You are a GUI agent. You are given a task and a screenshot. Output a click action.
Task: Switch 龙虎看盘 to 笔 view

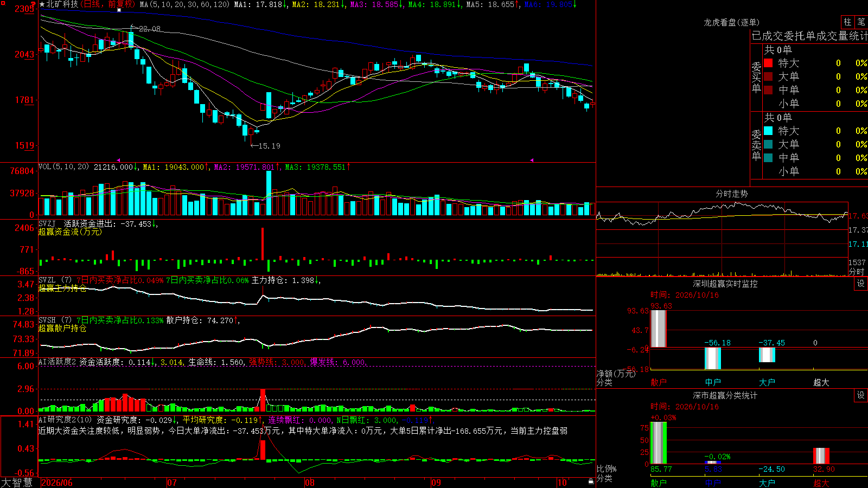click(861, 22)
